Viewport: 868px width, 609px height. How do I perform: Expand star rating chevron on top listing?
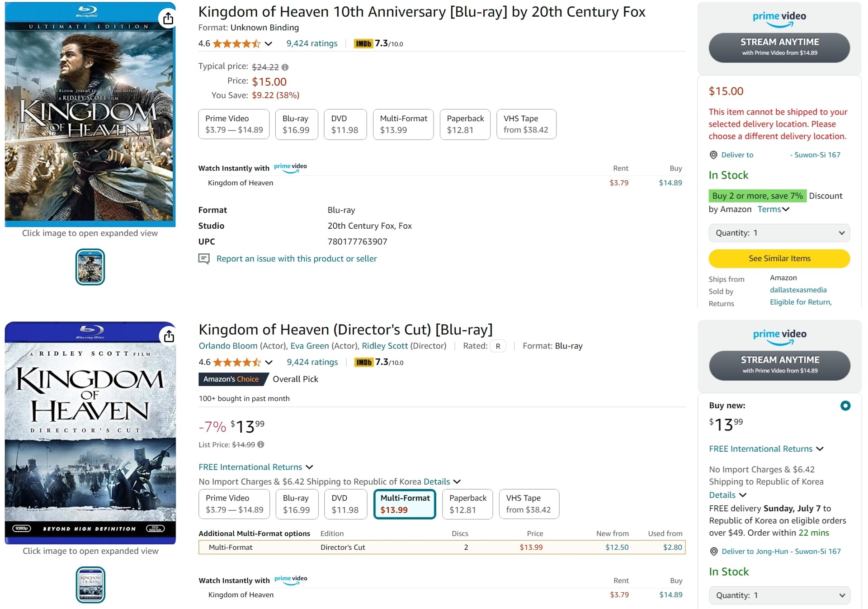click(269, 44)
